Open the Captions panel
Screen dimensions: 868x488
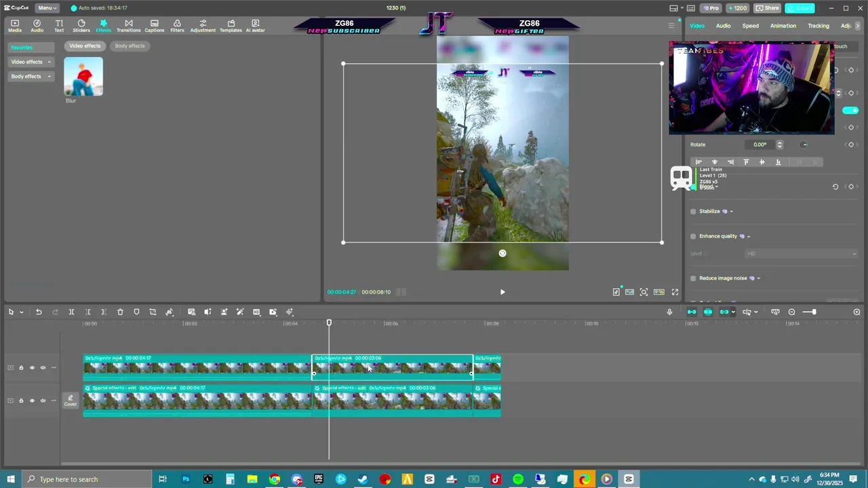coord(155,26)
